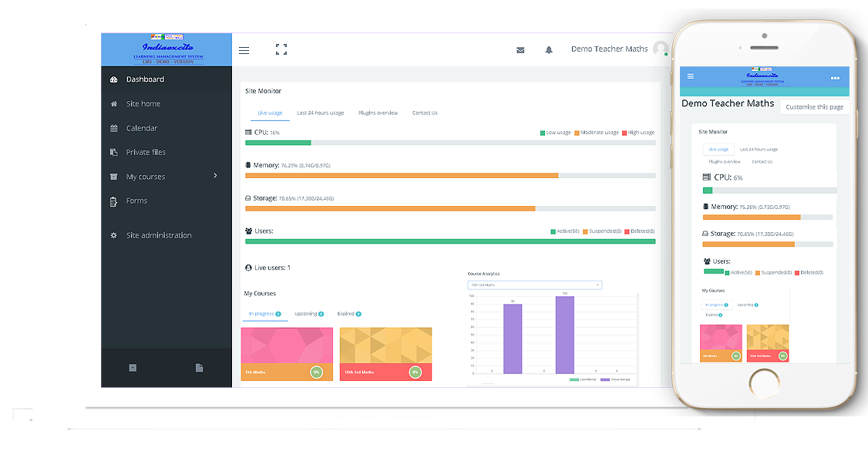Image resolution: width=868 pixels, height=455 pixels.
Task: Expand the My courses sidebar chevron
Action: (215, 176)
